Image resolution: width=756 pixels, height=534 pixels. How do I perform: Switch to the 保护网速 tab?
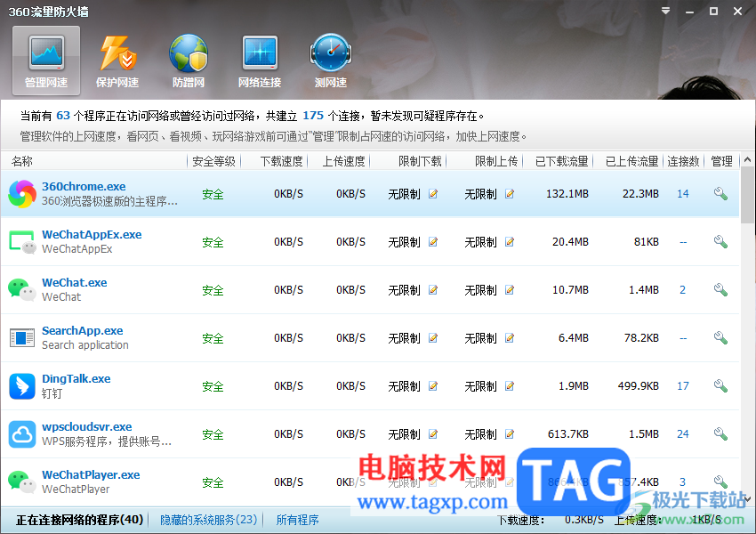pos(117,61)
